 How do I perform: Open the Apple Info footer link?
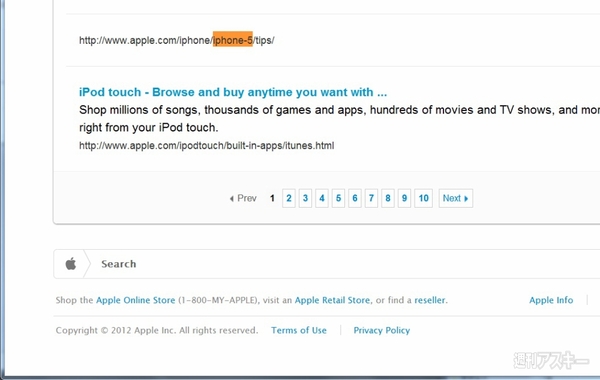point(551,300)
